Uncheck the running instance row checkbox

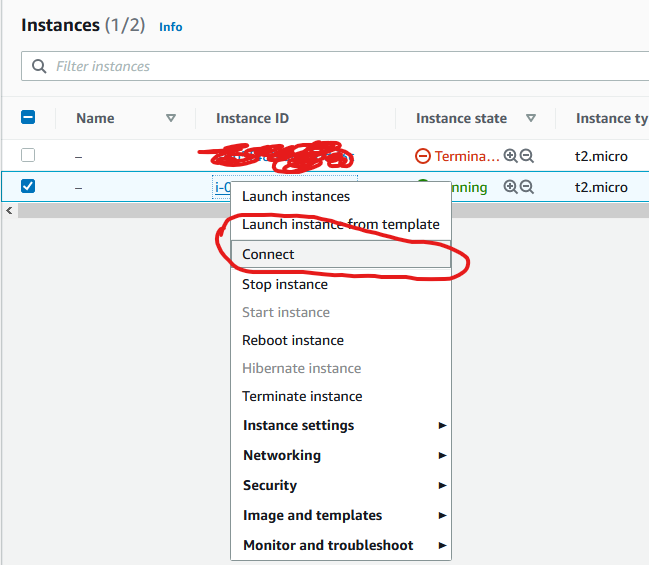point(28,187)
